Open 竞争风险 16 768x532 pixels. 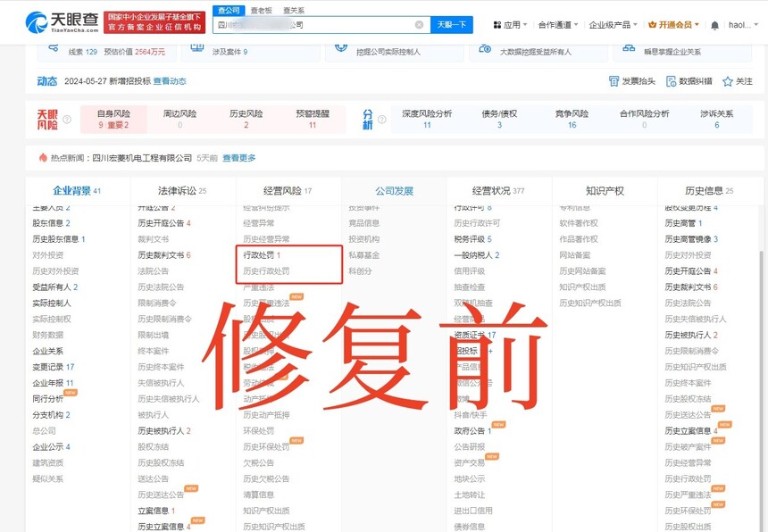click(x=572, y=120)
